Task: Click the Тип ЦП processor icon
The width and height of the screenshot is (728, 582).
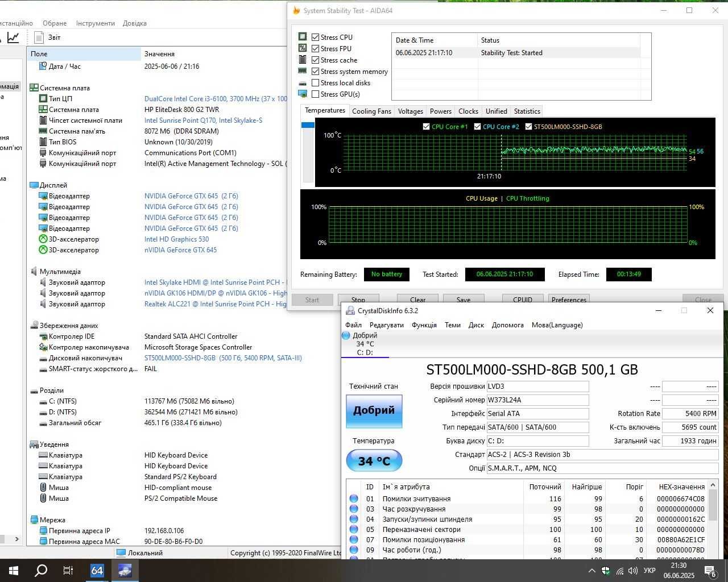Action: [43, 99]
